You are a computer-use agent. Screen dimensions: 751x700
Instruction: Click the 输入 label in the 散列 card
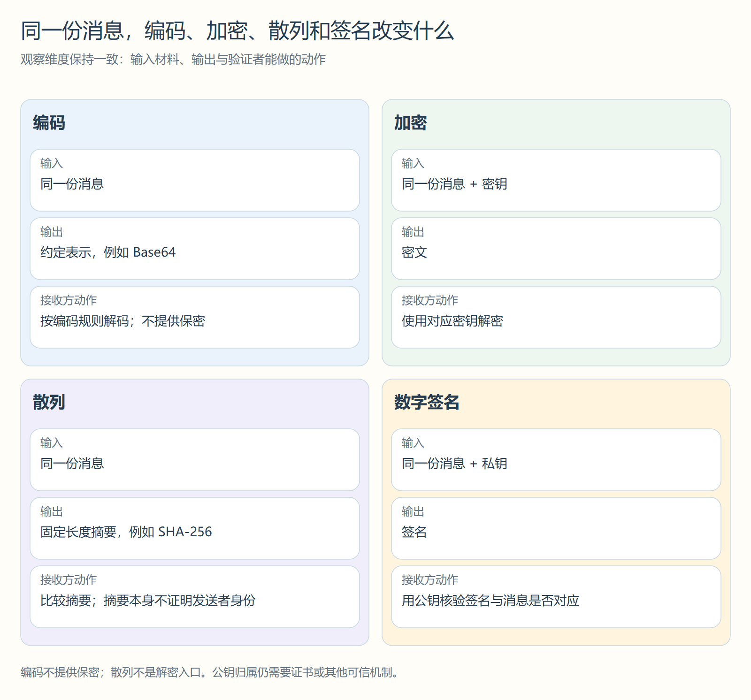pos(52,443)
